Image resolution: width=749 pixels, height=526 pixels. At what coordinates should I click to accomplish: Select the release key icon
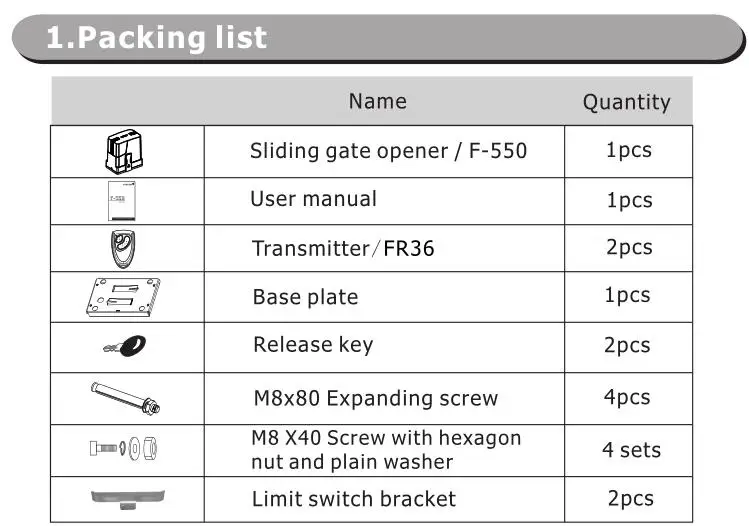(125, 346)
